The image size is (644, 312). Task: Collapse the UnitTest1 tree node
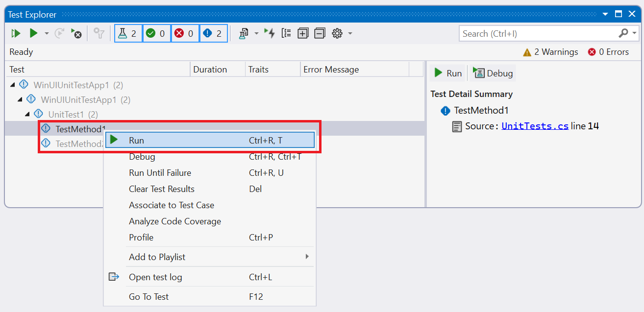(28, 113)
